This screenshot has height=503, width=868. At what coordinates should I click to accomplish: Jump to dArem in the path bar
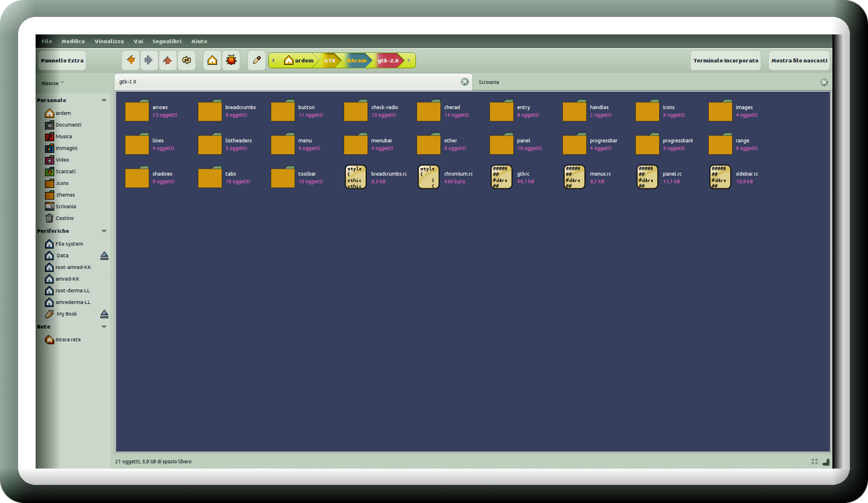point(356,60)
